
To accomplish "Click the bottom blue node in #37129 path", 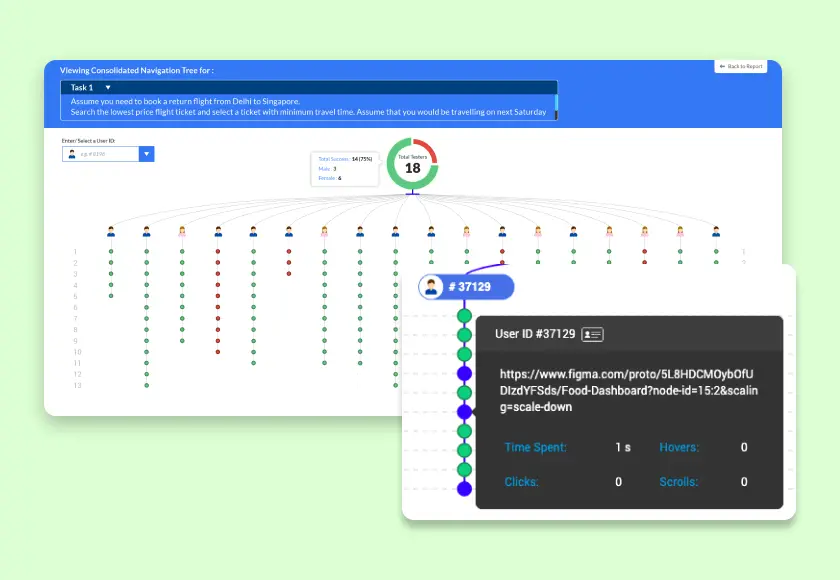I will point(464,488).
